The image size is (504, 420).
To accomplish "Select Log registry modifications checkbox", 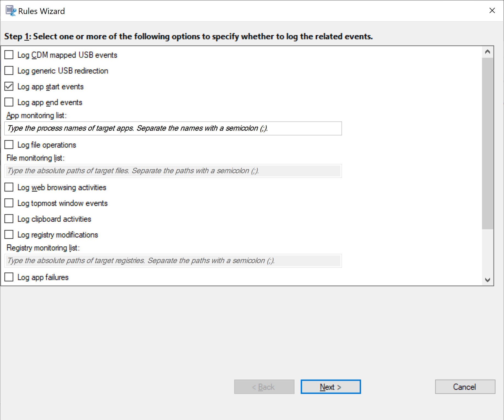I will tap(9, 235).
